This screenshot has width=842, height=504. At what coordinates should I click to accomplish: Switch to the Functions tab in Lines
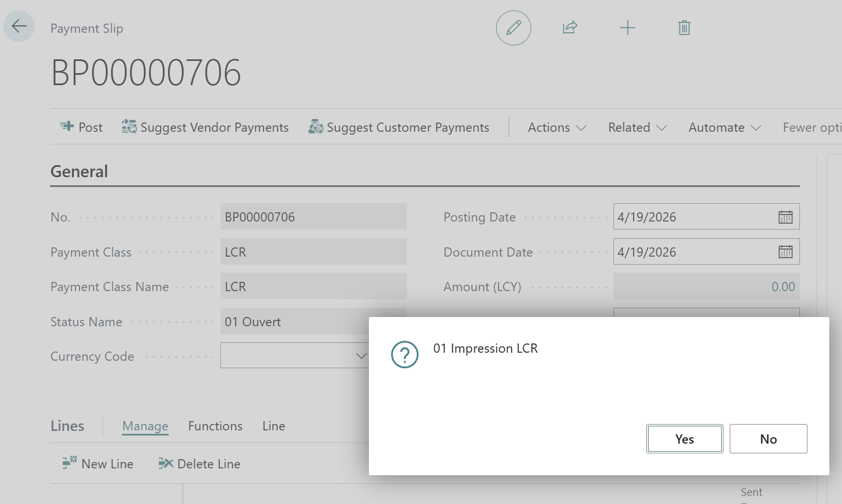215,426
